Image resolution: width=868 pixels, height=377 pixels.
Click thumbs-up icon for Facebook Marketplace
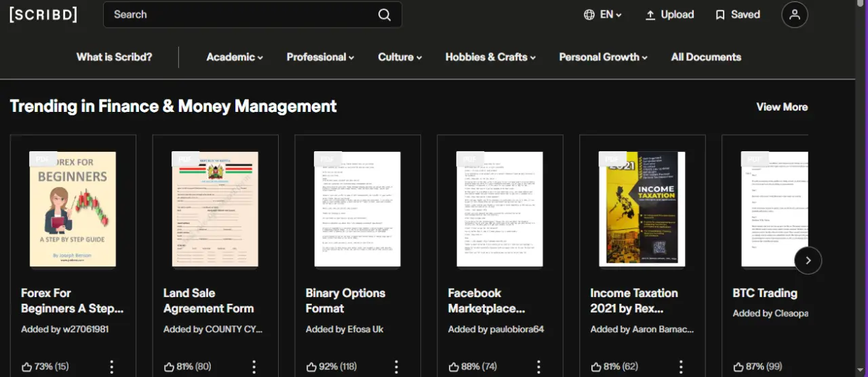click(454, 367)
